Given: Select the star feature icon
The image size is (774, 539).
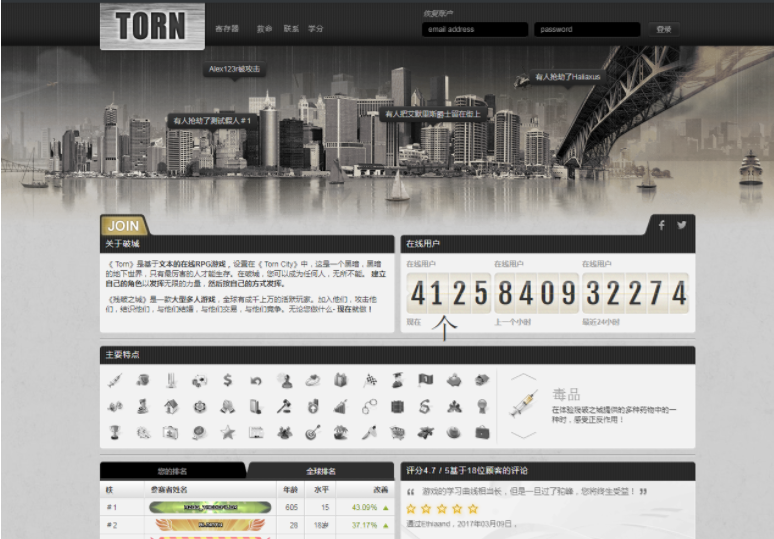Looking at the screenshot, I should coord(228,432).
